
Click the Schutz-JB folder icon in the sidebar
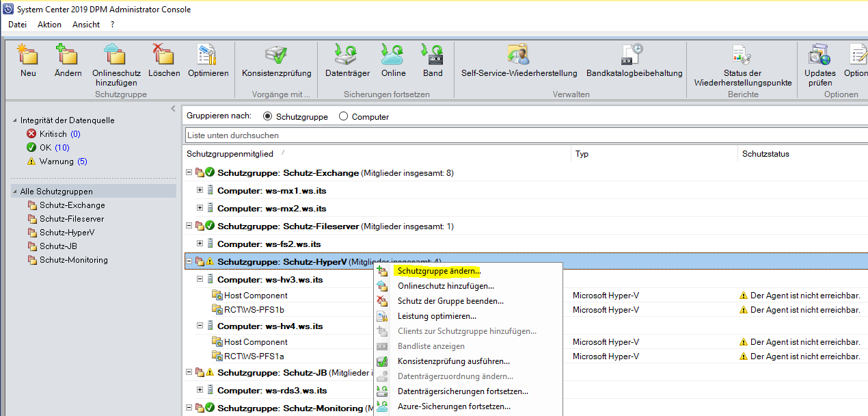pos(32,246)
